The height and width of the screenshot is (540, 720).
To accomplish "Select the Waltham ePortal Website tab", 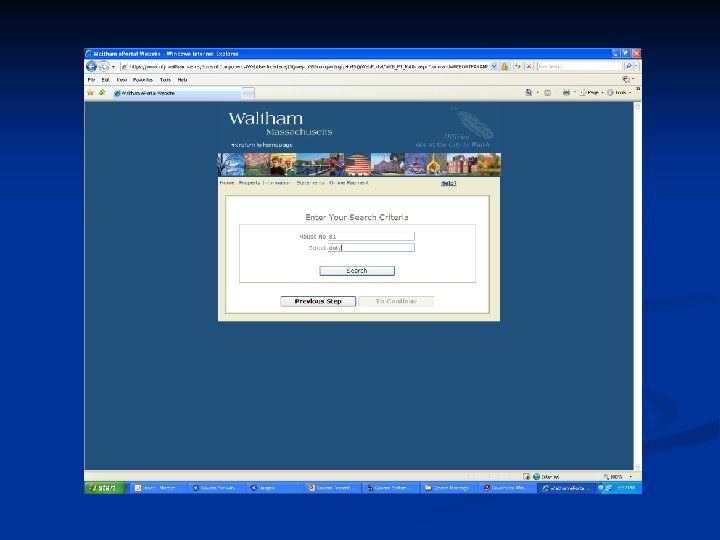I will [x=176, y=93].
